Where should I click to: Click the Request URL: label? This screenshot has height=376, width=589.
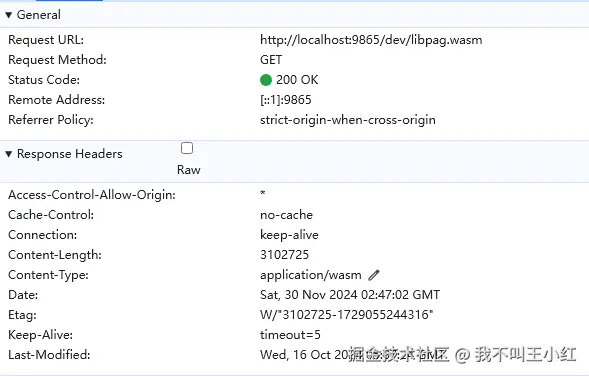[46, 40]
